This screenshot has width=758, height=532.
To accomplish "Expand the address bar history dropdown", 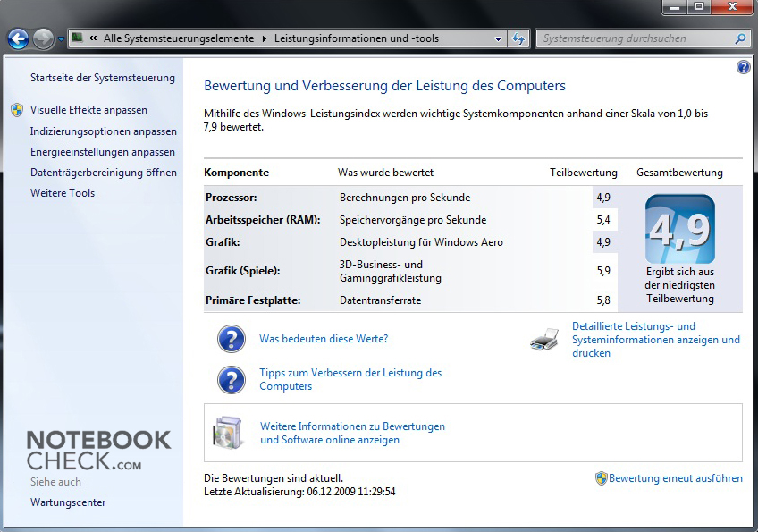I will 499,38.
